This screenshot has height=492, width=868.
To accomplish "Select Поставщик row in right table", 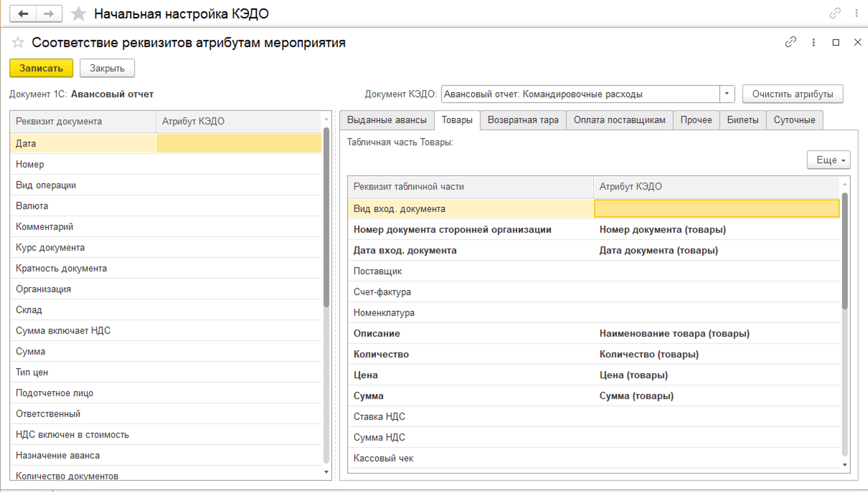I will (x=594, y=271).
